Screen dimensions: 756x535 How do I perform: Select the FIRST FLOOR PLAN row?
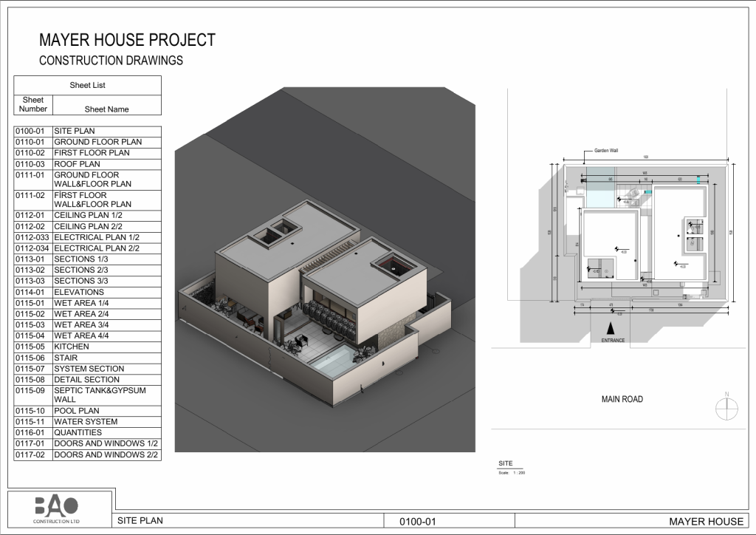tap(87, 153)
